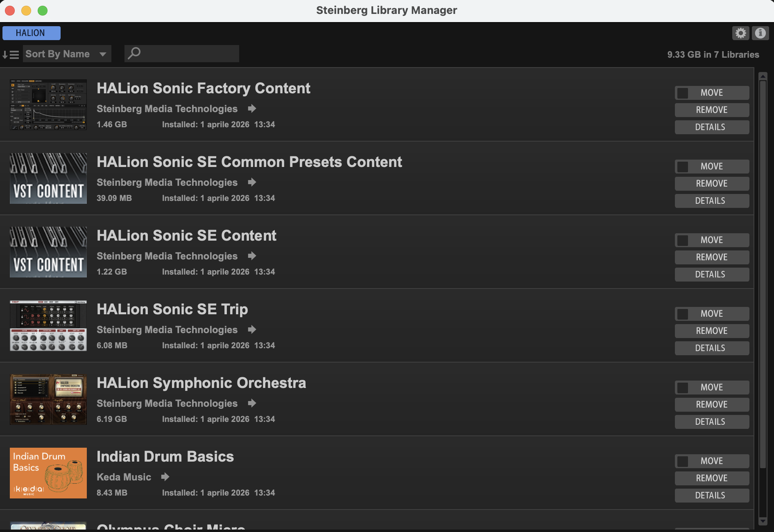
Task: Click arrow icon for HALion Sonic SE Trip vendor
Action: [x=252, y=329]
